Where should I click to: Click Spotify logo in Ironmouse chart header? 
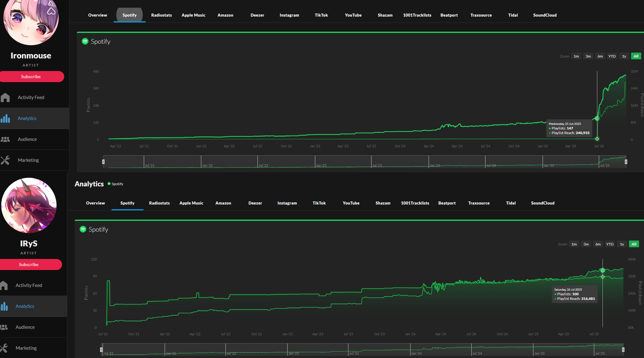(85, 41)
